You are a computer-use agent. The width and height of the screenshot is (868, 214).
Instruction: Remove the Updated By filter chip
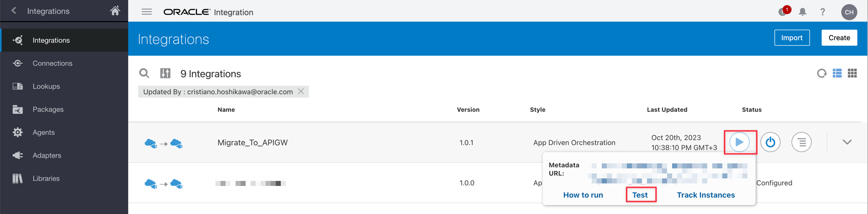pos(301,91)
